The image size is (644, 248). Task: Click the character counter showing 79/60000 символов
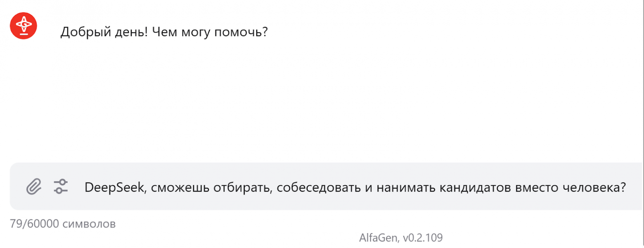pyautogui.click(x=63, y=224)
